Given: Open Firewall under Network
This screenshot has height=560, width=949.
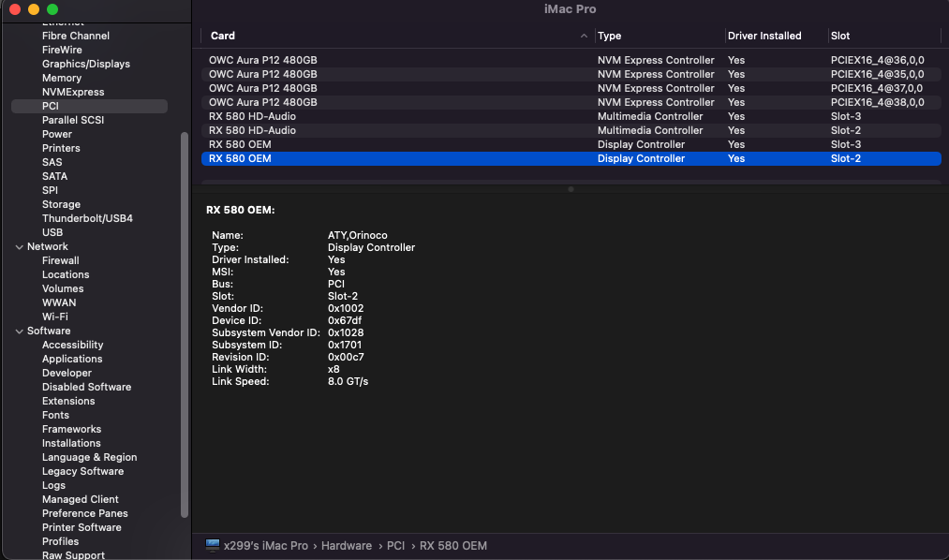Looking at the screenshot, I should point(61,260).
